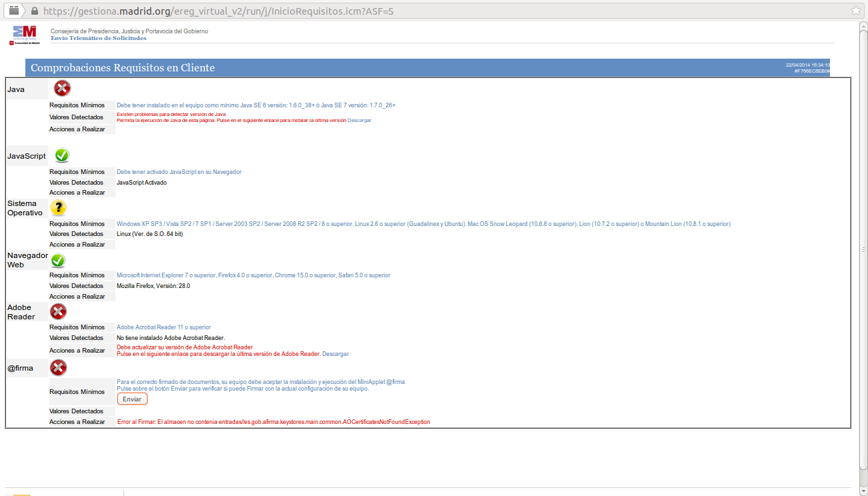Click the vertical scrollbar handle
The width and height of the screenshot is (868, 496).
tap(863, 249)
